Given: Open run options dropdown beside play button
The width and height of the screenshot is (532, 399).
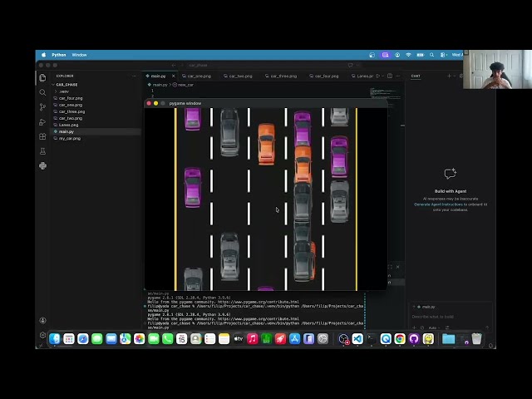Looking at the screenshot, I should point(382,76).
